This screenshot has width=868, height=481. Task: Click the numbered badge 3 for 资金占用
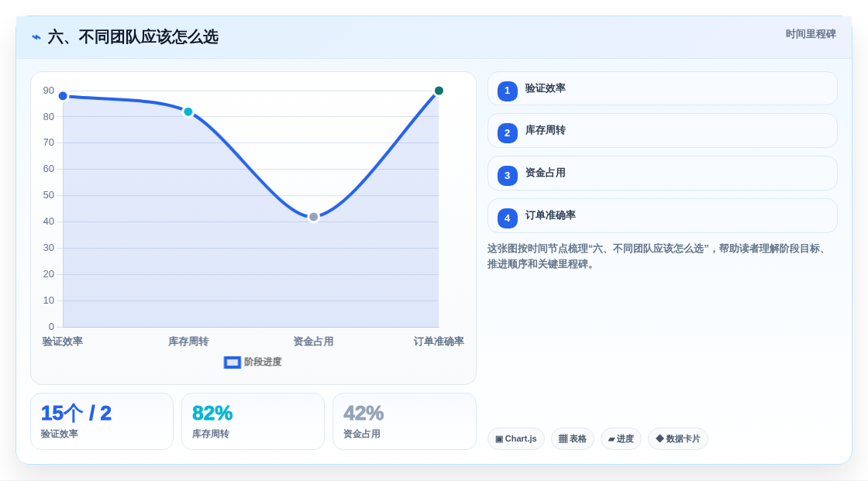(x=507, y=176)
